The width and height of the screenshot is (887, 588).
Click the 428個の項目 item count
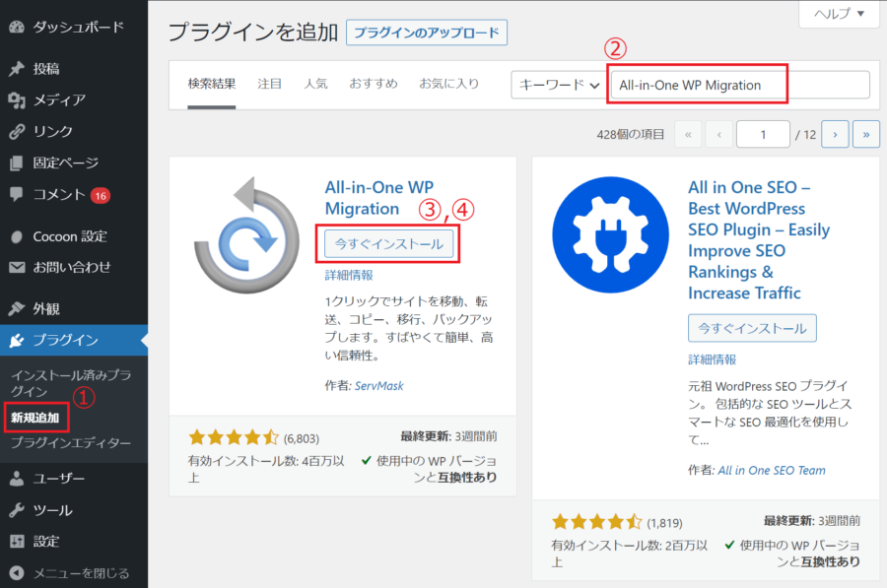(630, 135)
